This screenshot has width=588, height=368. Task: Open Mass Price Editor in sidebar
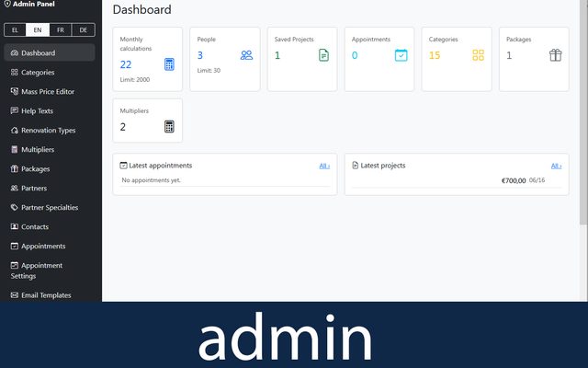(49, 92)
